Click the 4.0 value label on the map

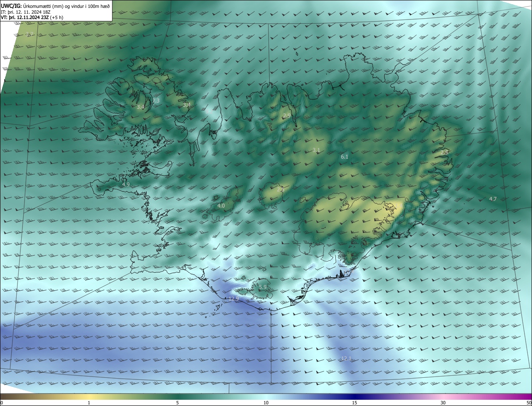pos(221,205)
